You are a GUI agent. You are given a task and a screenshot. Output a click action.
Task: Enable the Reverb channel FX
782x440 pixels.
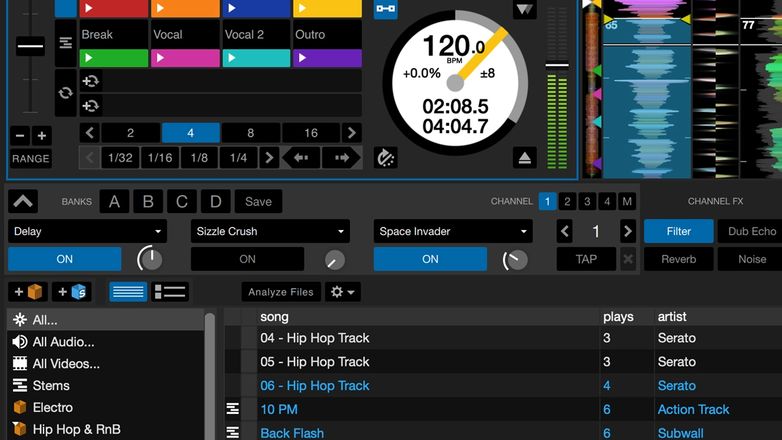click(x=679, y=259)
